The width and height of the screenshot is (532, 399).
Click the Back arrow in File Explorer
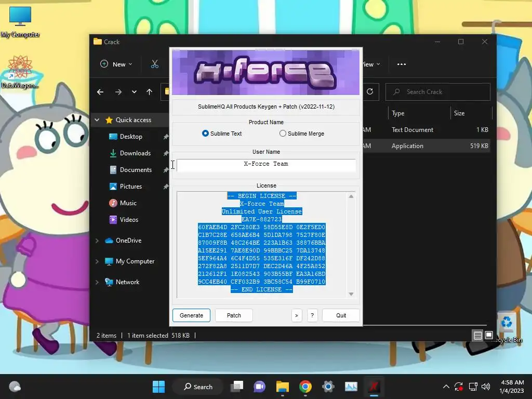coord(100,92)
